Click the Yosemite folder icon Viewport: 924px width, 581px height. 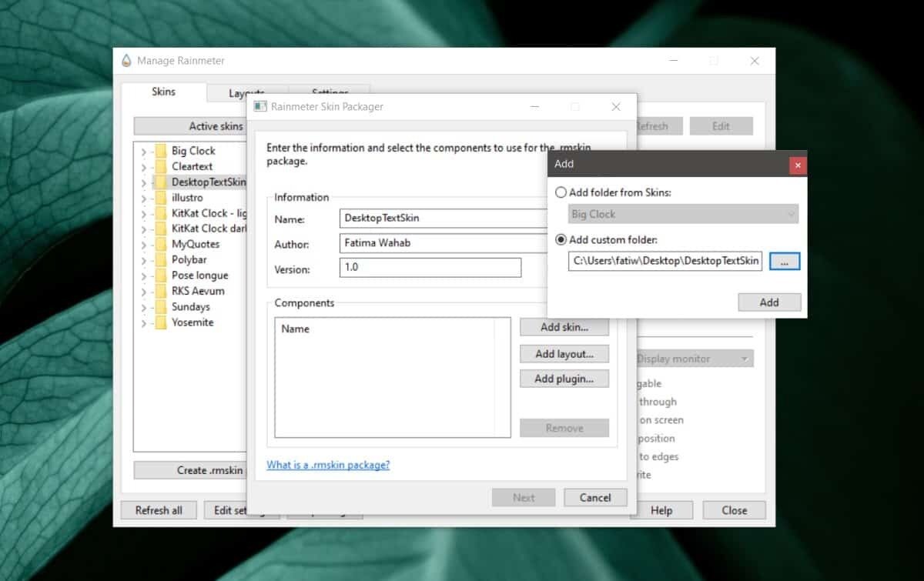[x=160, y=322]
